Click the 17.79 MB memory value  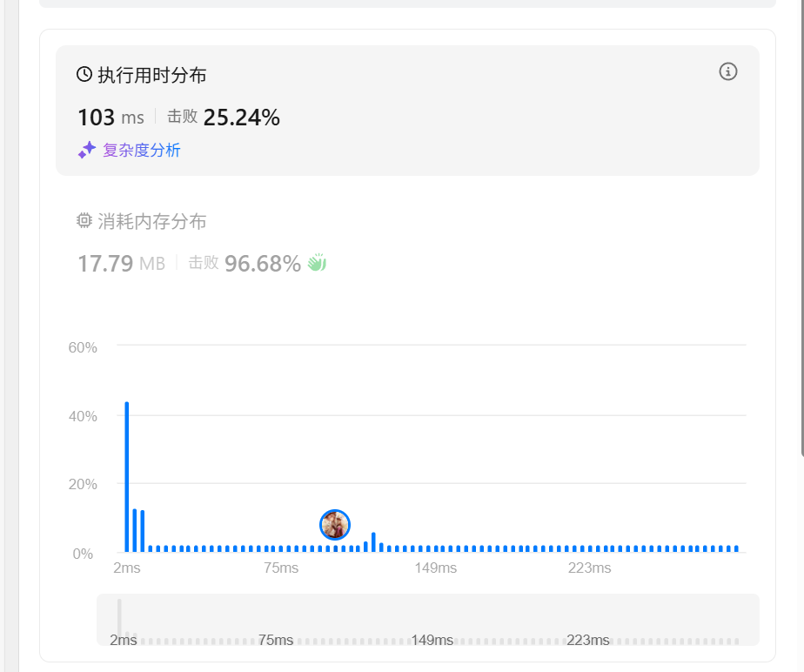point(122,264)
